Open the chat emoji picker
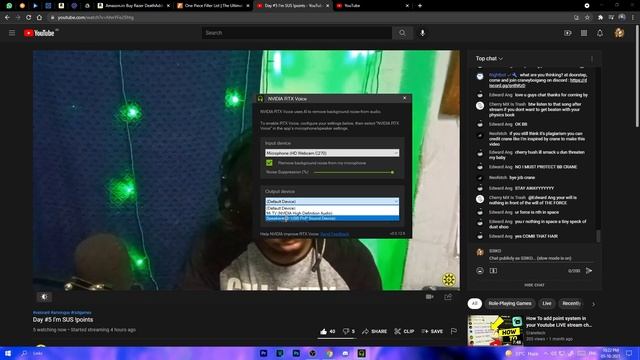 [480, 271]
